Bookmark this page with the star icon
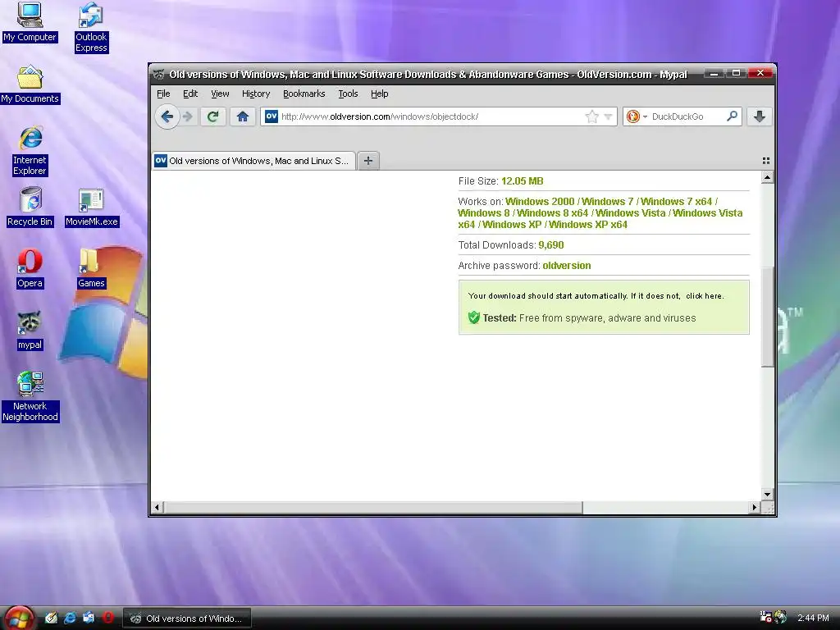 click(x=591, y=116)
